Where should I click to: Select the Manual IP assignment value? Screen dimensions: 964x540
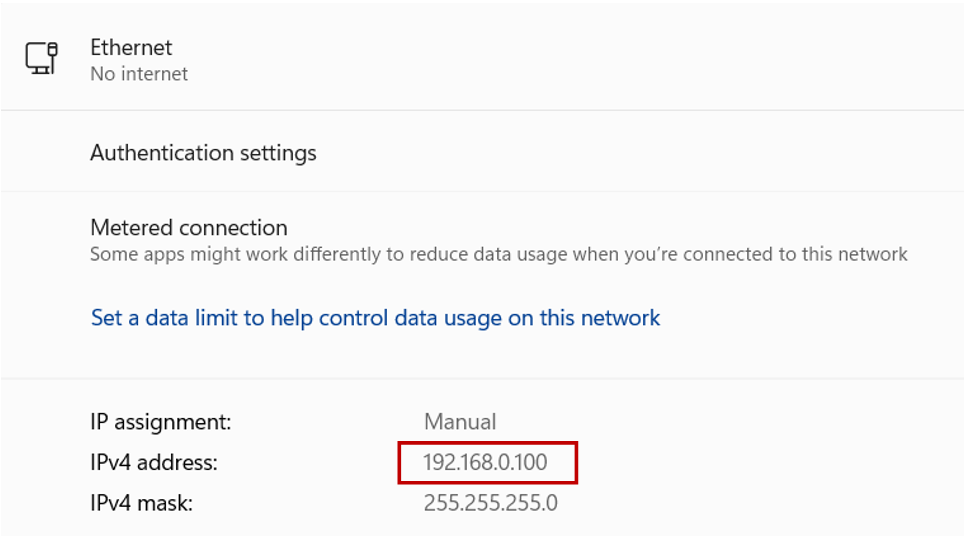(460, 422)
